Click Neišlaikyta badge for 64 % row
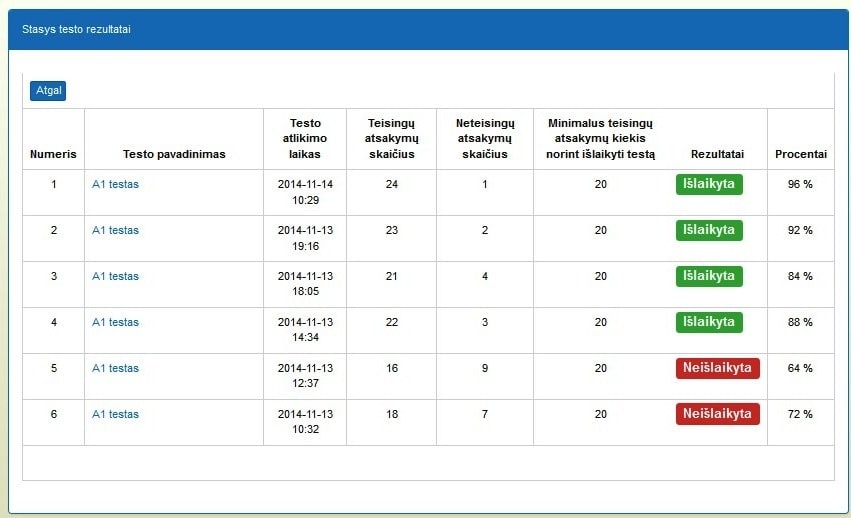This screenshot has height=518, width=851. [717, 368]
